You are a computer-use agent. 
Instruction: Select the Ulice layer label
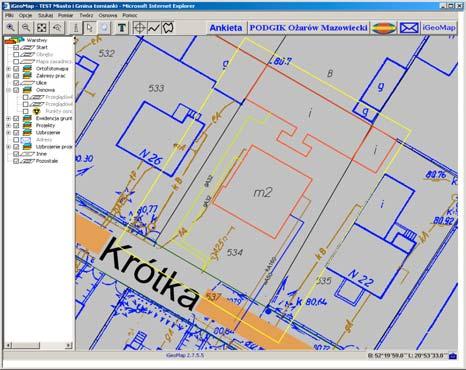coord(41,83)
